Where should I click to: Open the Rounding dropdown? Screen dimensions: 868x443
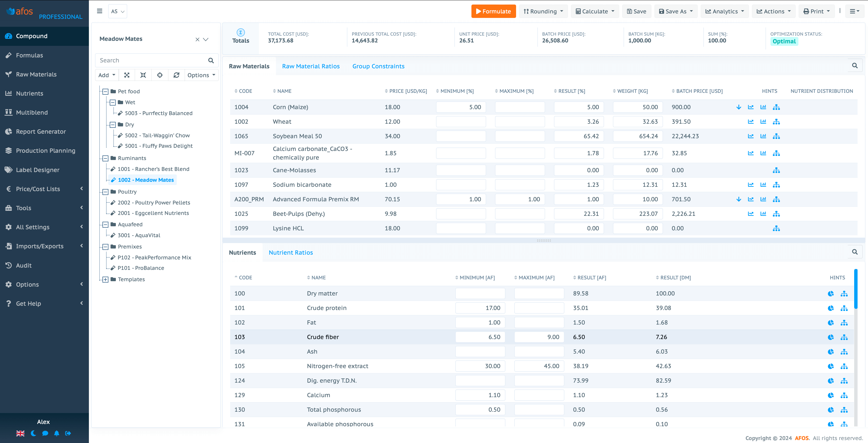pyautogui.click(x=543, y=11)
